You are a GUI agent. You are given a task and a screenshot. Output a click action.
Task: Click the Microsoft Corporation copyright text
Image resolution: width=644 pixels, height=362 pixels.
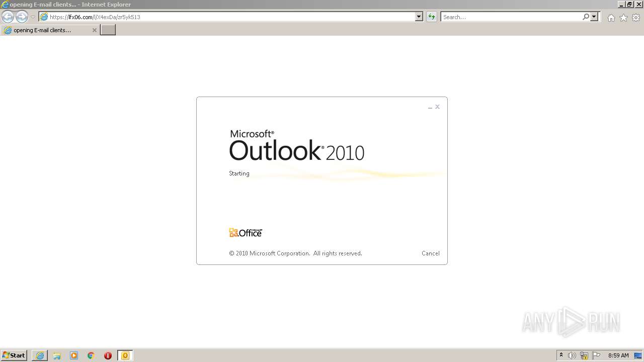pos(295,253)
